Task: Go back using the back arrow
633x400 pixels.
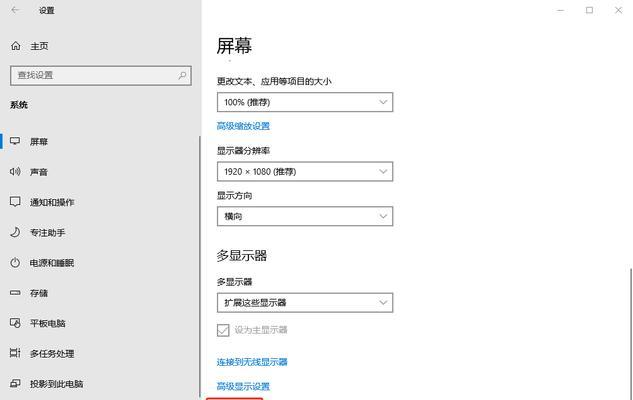Action: tap(15, 10)
